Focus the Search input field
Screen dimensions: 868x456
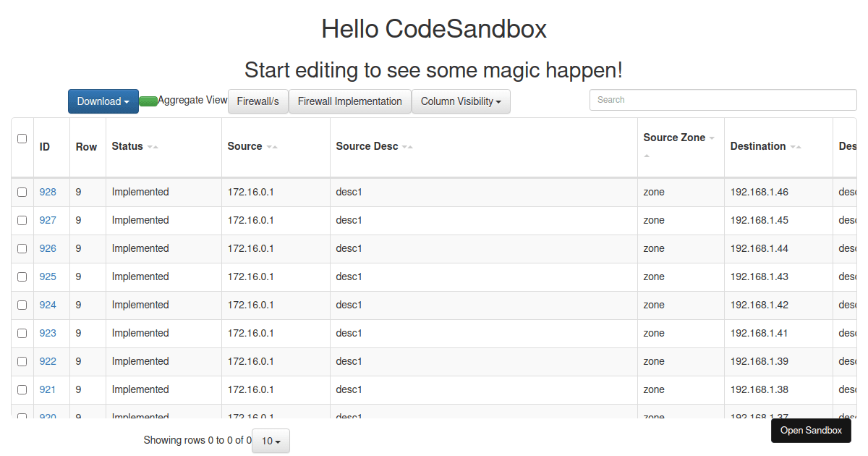723,100
